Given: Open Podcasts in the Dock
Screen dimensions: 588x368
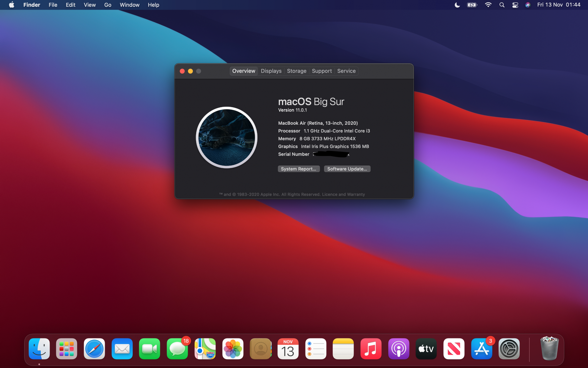Looking at the screenshot, I should point(399,349).
